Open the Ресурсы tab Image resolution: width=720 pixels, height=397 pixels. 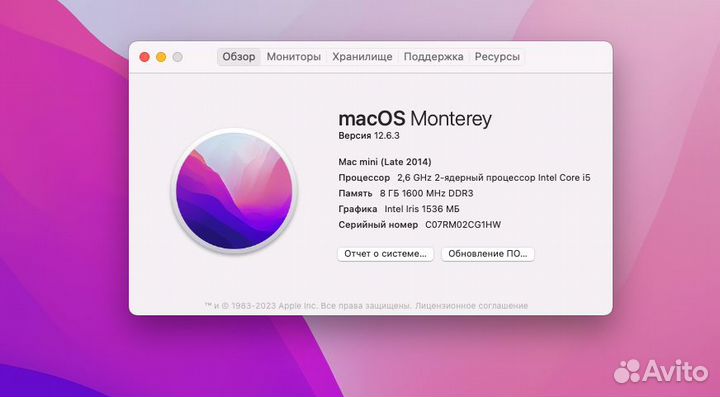497,57
